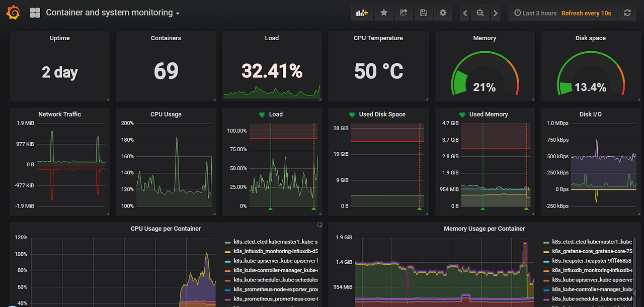The width and height of the screenshot is (644, 307).
Task: Select k8s_kube-scheduler in Memory legend
Action: coord(592,299)
